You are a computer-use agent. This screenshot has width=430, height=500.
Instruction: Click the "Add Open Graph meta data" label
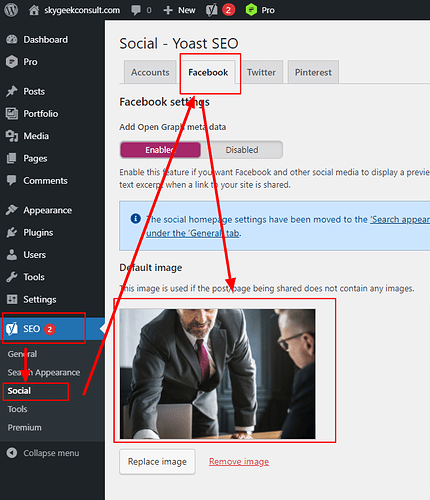coord(173,127)
